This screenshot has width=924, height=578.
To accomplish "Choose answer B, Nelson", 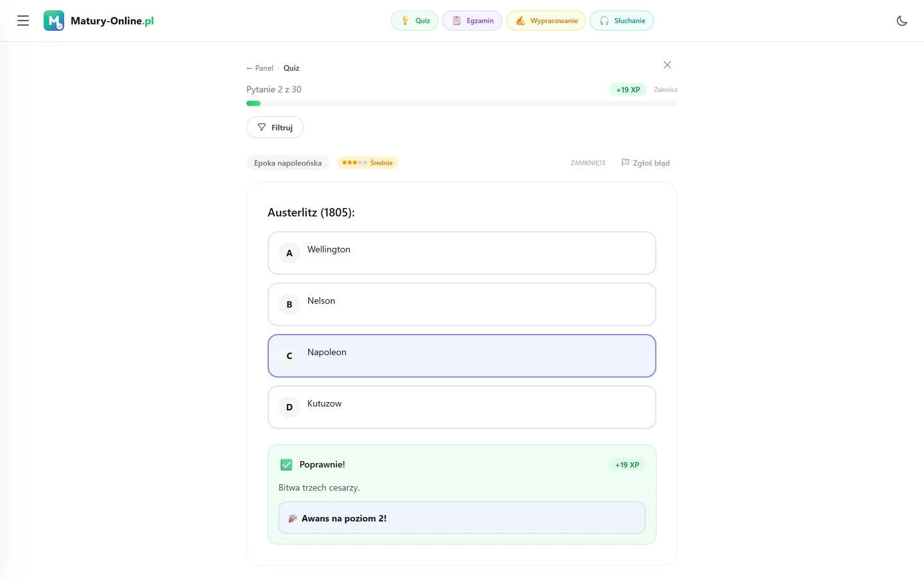I will [462, 304].
